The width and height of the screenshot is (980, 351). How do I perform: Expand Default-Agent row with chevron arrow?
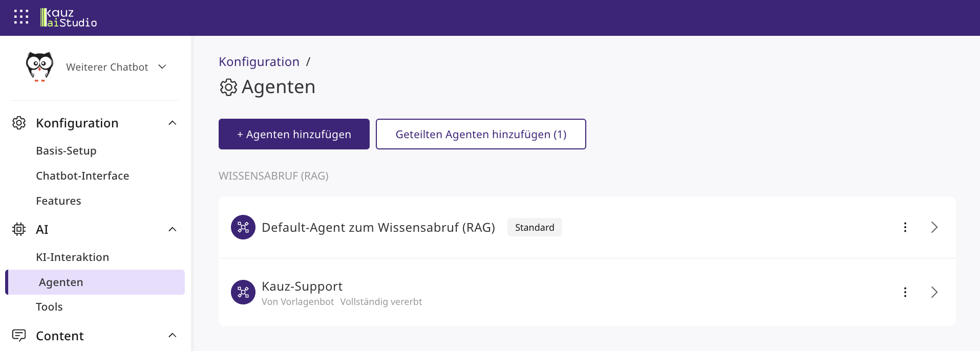pyautogui.click(x=934, y=227)
